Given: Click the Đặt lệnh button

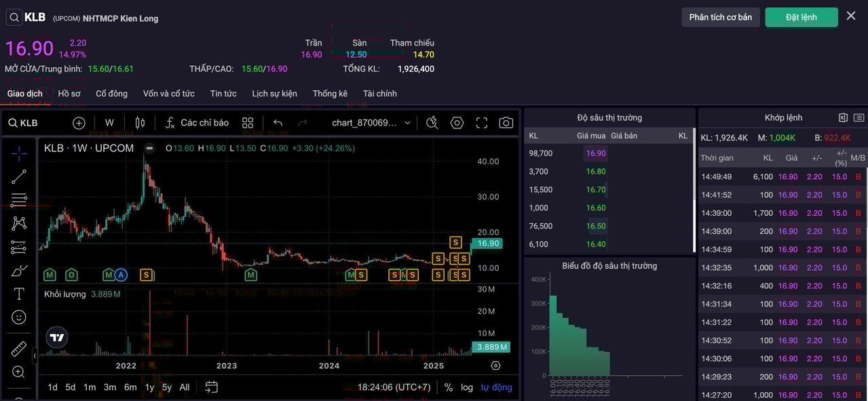Looking at the screenshot, I should (x=801, y=17).
